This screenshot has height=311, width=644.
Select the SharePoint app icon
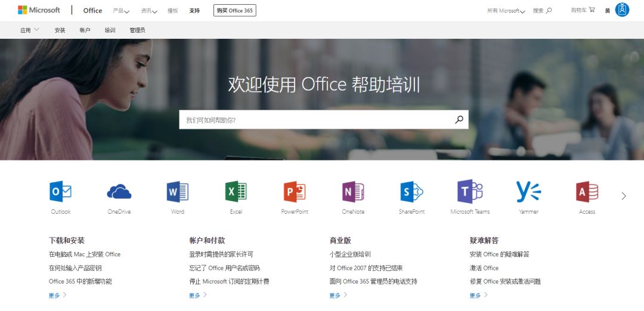(x=411, y=192)
